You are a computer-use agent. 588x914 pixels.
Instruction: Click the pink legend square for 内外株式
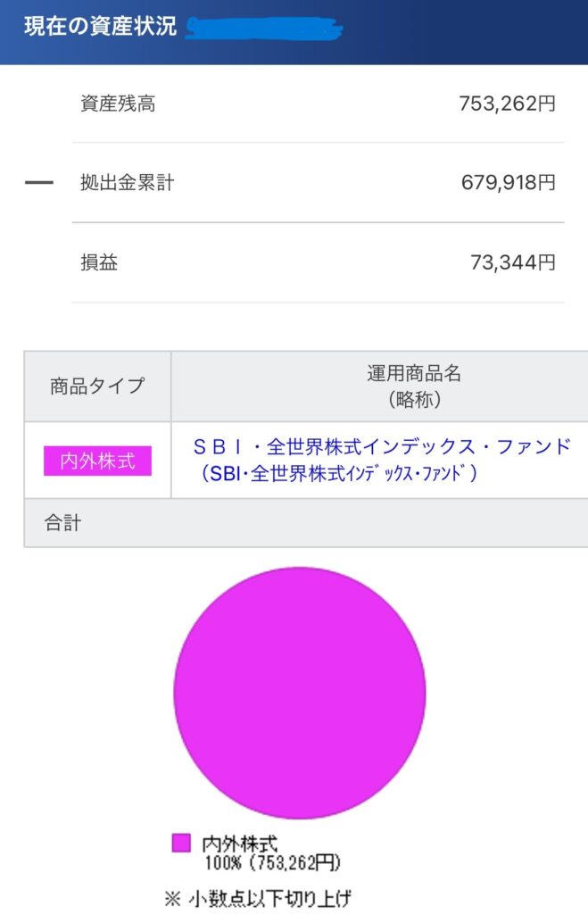[181, 843]
